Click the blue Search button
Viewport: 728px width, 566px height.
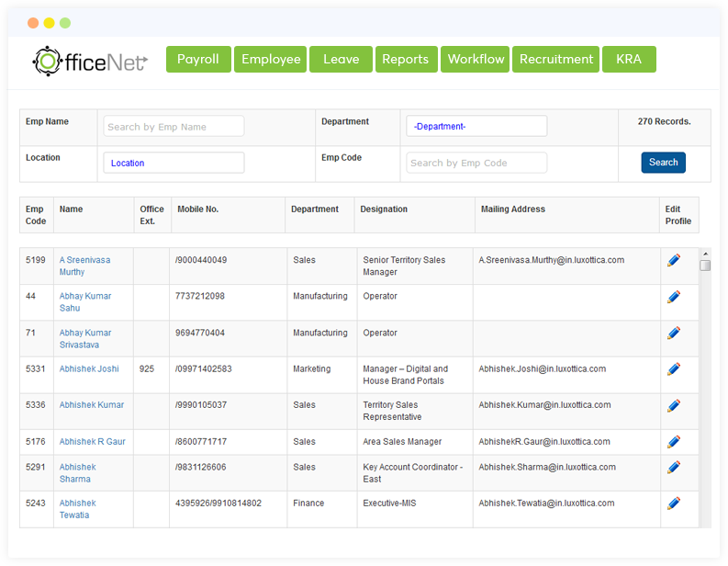tap(663, 163)
